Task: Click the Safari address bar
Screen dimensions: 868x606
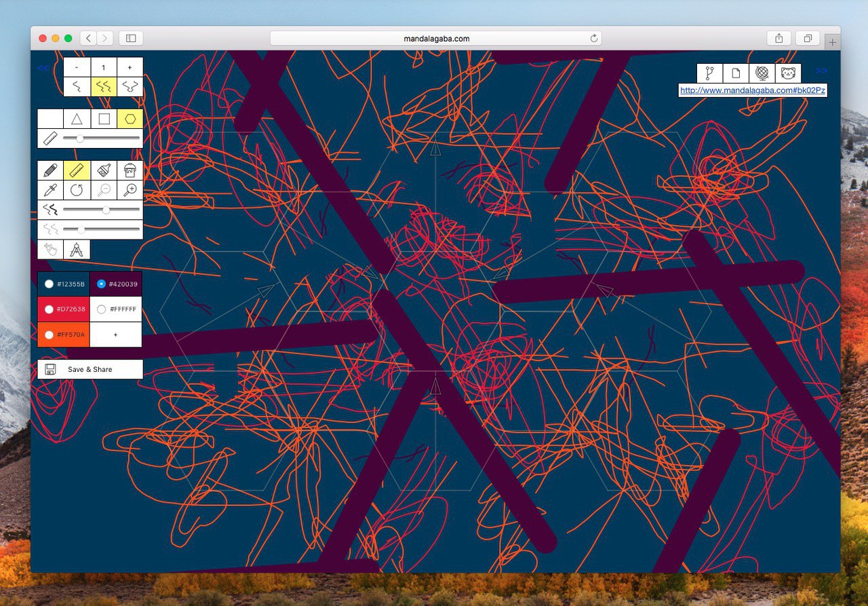Action: (435, 39)
